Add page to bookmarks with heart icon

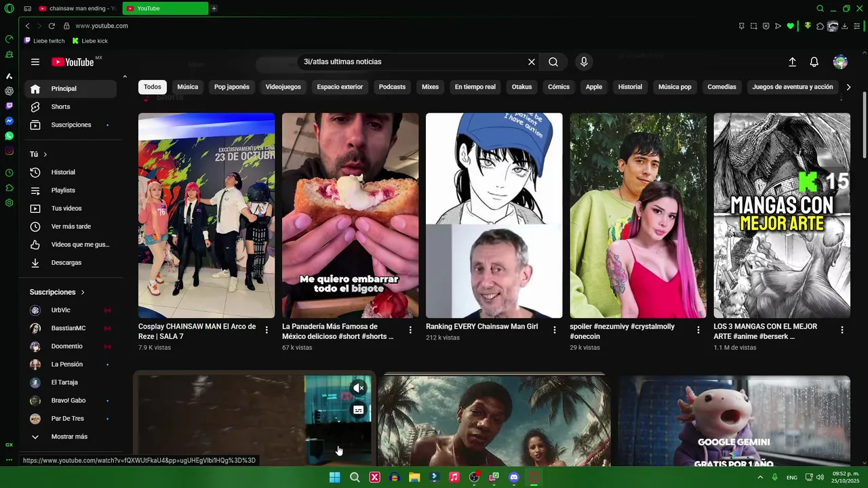coord(790,26)
